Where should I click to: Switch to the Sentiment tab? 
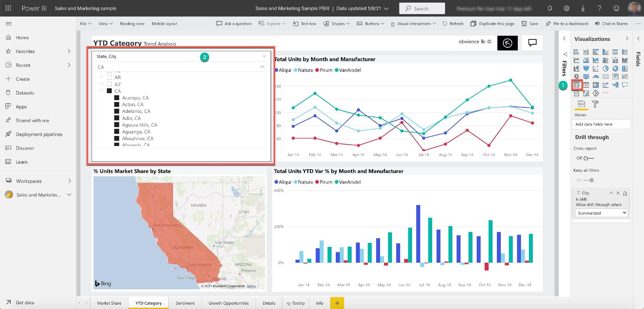click(185, 303)
